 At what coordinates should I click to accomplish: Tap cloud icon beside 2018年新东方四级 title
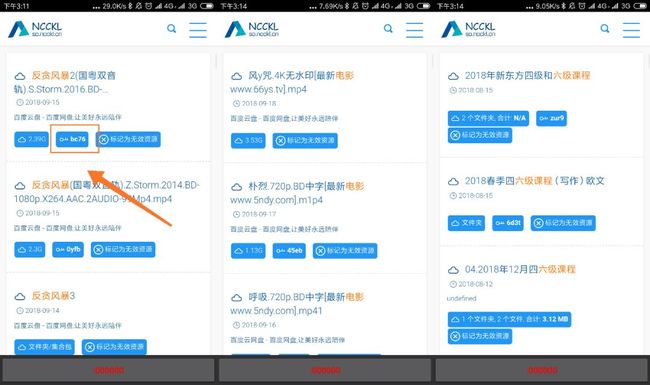(454, 76)
